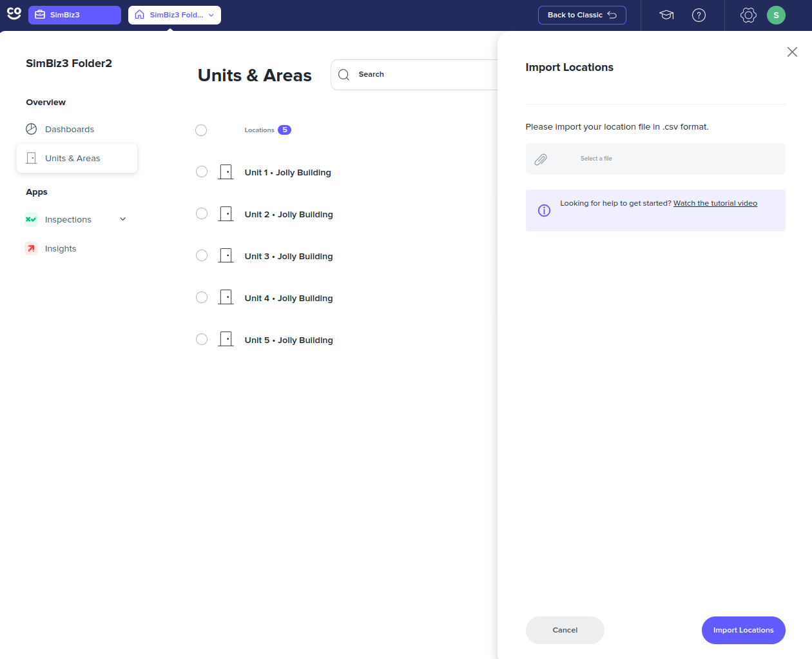Click the green S user avatar
812x659 pixels.
pyautogui.click(x=776, y=15)
